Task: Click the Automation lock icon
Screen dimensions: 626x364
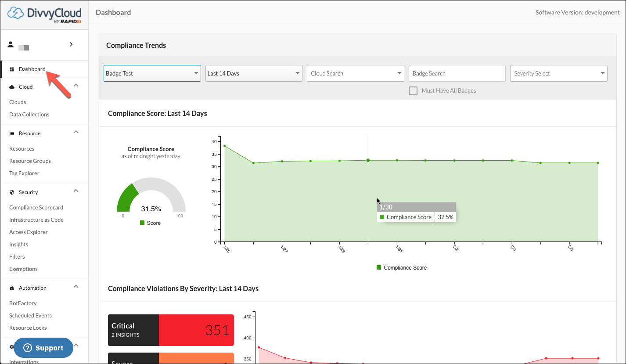Action: coord(12,288)
